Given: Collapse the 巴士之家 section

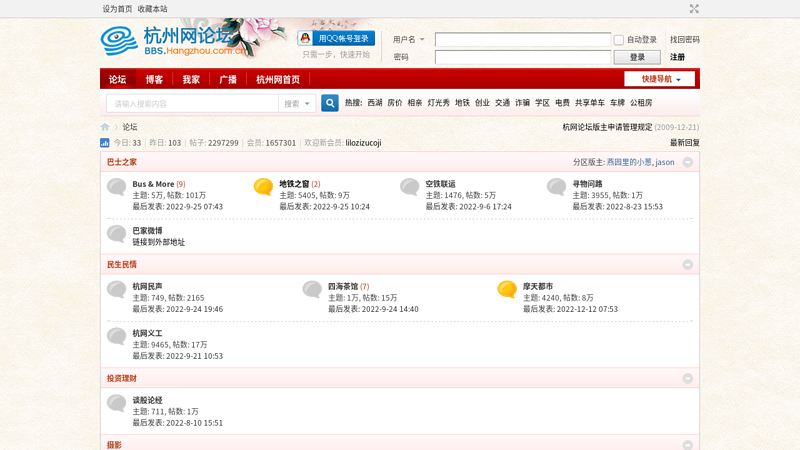Looking at the screenshot, I should click(688, 162).
